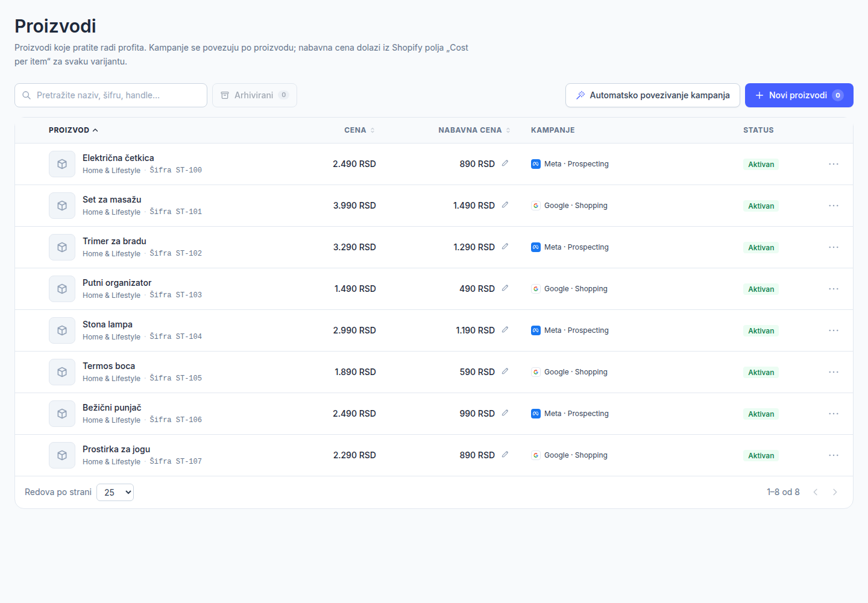Open rows per page dropdown
Viewport: 868px width, 603px height.
click(x=115, y=493)
